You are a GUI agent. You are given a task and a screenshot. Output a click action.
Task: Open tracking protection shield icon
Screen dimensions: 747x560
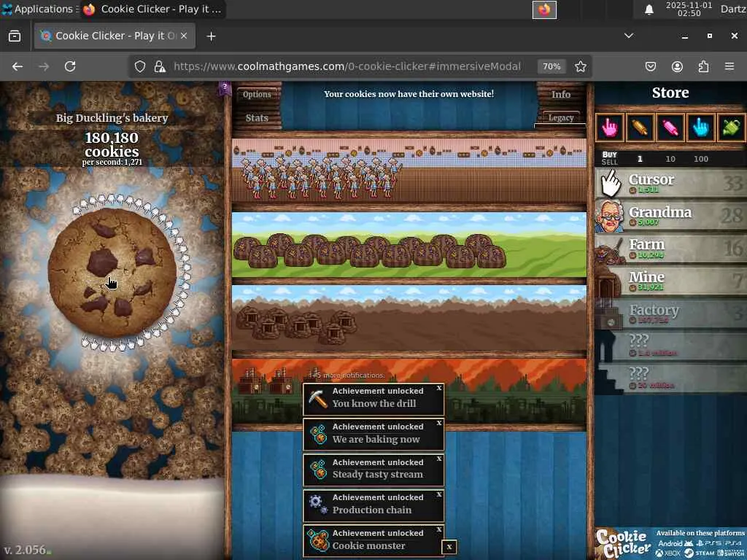(139, 66)
